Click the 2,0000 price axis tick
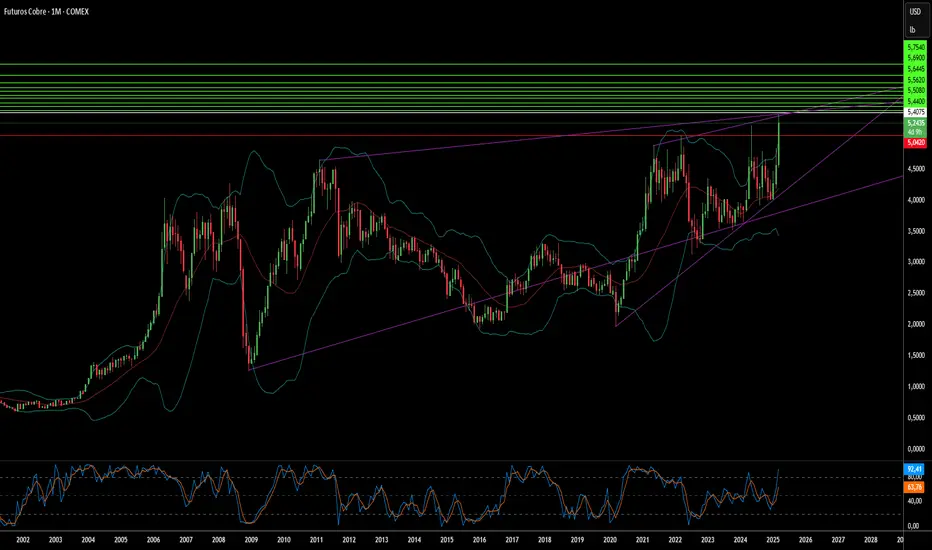The image size is (932, 550). pyautogui.click(x=915, y=324)
